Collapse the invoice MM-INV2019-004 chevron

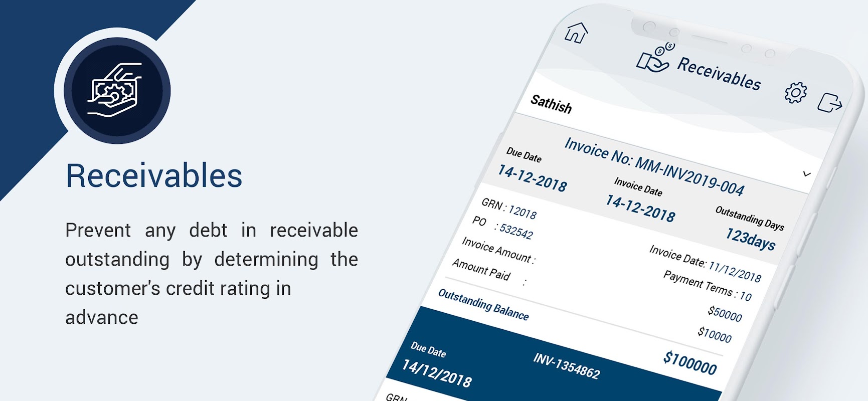click(x=806, y=174)
